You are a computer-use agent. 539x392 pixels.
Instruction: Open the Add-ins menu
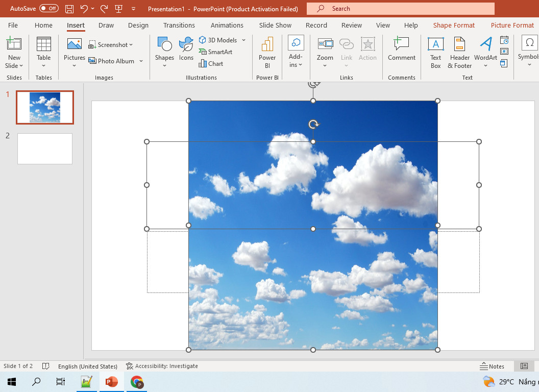click(x=296, y=52)
